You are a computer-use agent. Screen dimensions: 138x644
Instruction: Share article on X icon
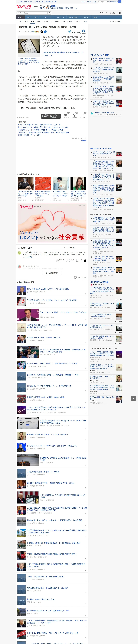click(x=42, y=32)
